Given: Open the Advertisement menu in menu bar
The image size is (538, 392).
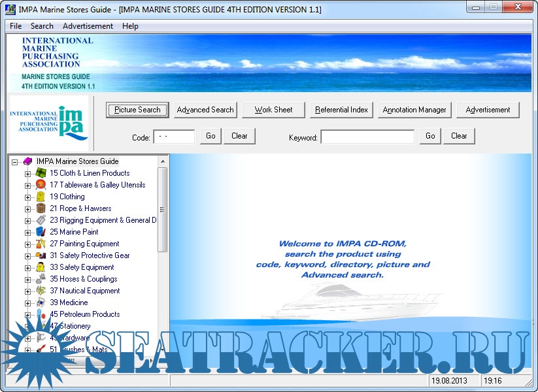Looking at the screenshot, I should click(88, 26).
